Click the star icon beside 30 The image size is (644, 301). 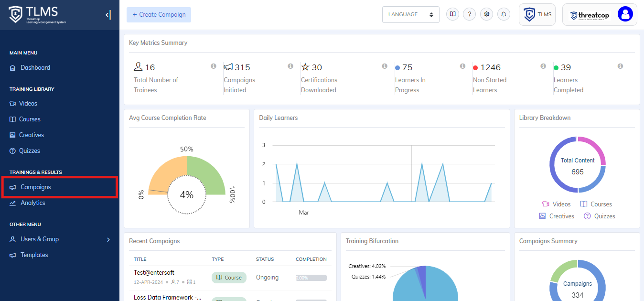pos(305,67)
